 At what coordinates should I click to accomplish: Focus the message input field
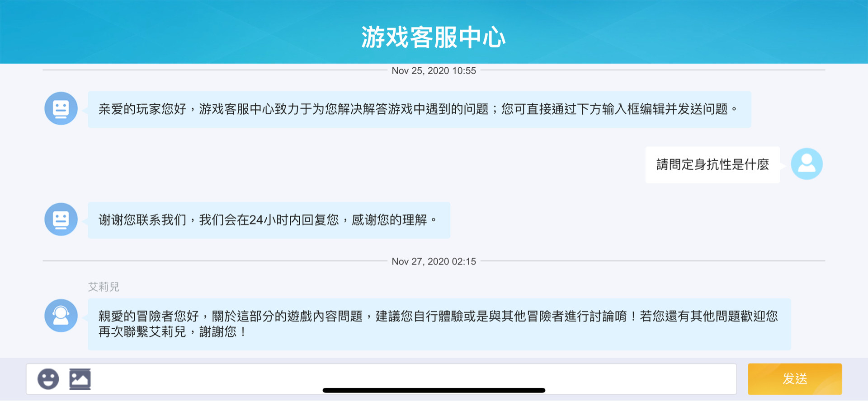point(381,379)
